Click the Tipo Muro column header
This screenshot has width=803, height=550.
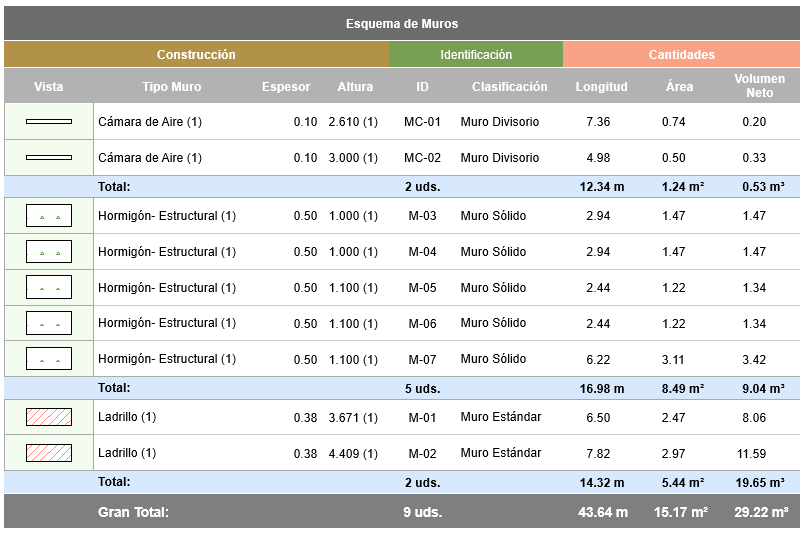[172, 87]
